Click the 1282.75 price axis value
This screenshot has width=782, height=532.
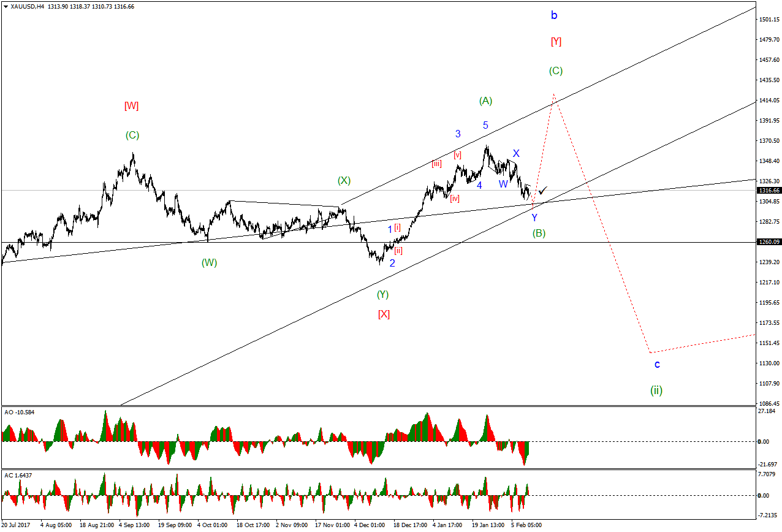[769, 222]
